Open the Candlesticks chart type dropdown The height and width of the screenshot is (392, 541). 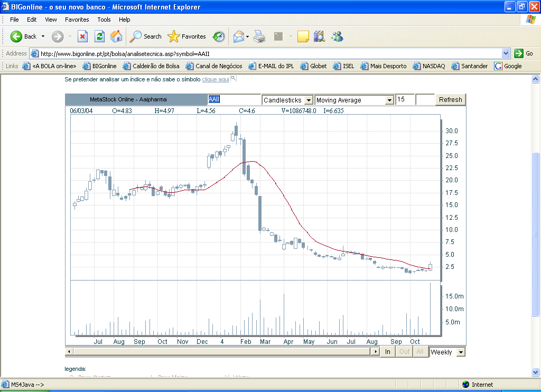(308, 99)
